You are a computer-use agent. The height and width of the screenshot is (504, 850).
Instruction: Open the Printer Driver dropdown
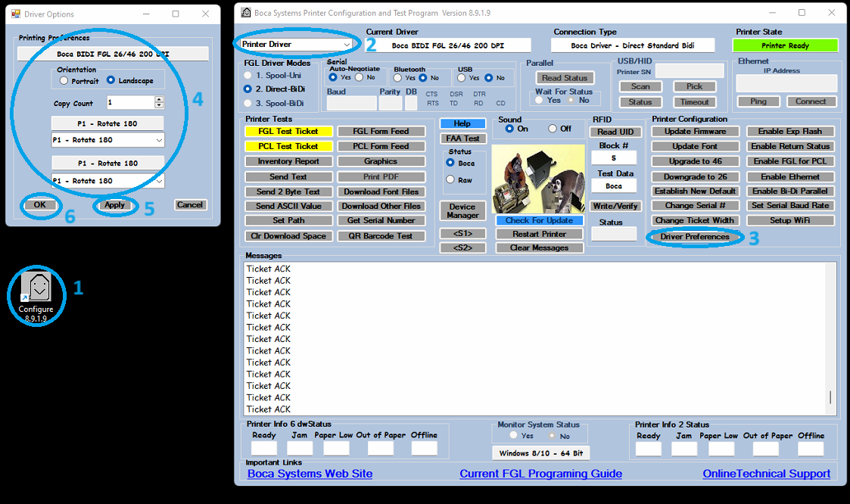[296, 45]
